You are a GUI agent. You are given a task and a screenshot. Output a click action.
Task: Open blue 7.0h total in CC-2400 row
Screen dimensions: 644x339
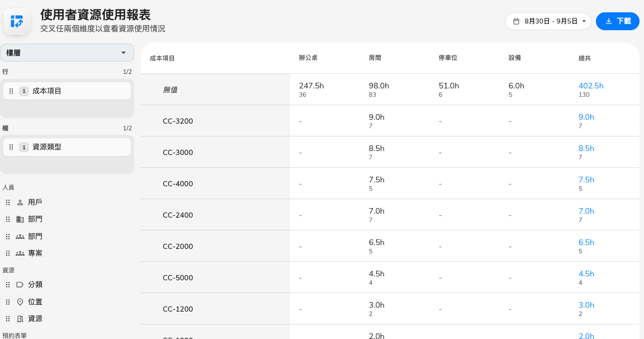(x=586, y=211)
